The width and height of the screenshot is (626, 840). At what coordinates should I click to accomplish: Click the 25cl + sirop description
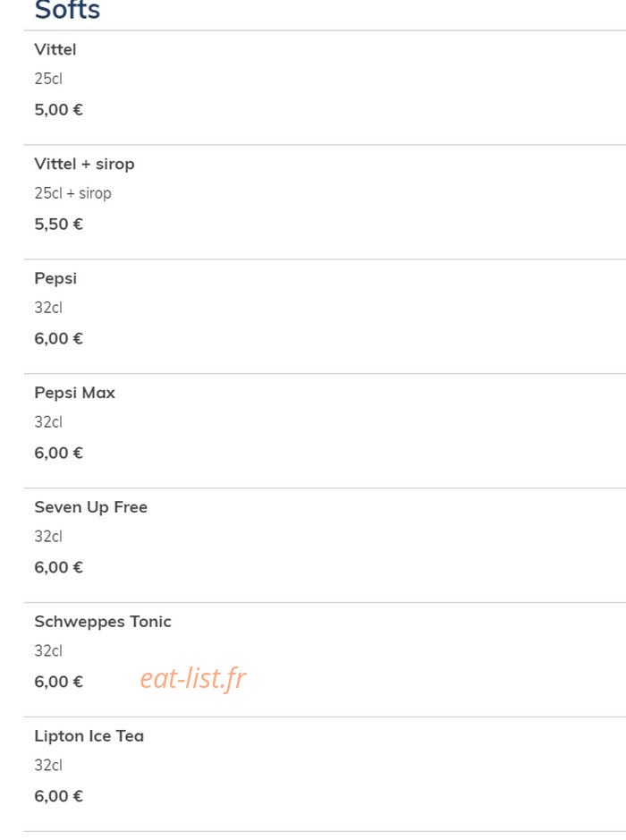tap(72, 193)
